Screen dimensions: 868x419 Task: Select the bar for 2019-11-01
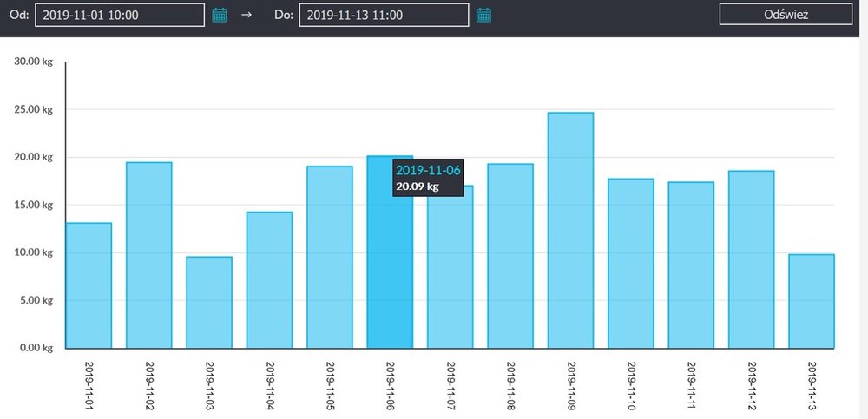pos(89,286)
